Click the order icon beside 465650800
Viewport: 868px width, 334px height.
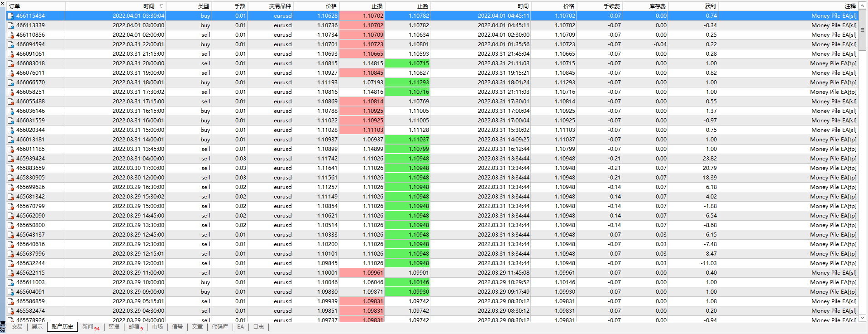(11, 225)
